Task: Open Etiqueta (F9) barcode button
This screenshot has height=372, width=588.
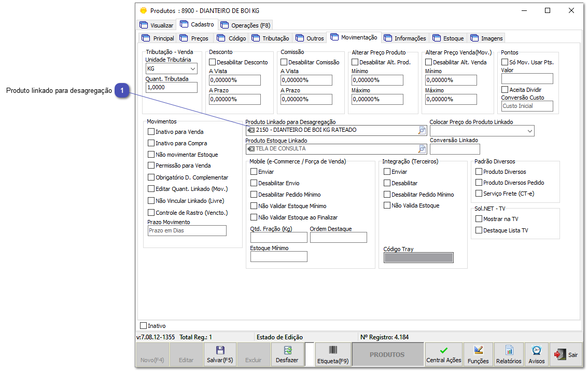Action: (332, 355)
